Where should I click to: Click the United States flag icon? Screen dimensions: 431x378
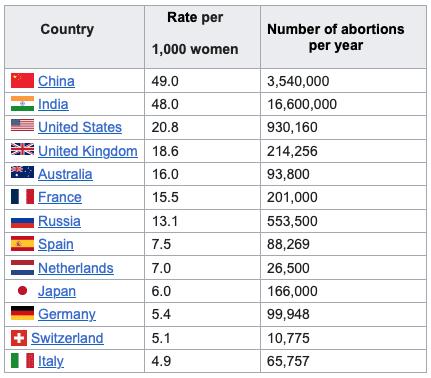(22, 126)
